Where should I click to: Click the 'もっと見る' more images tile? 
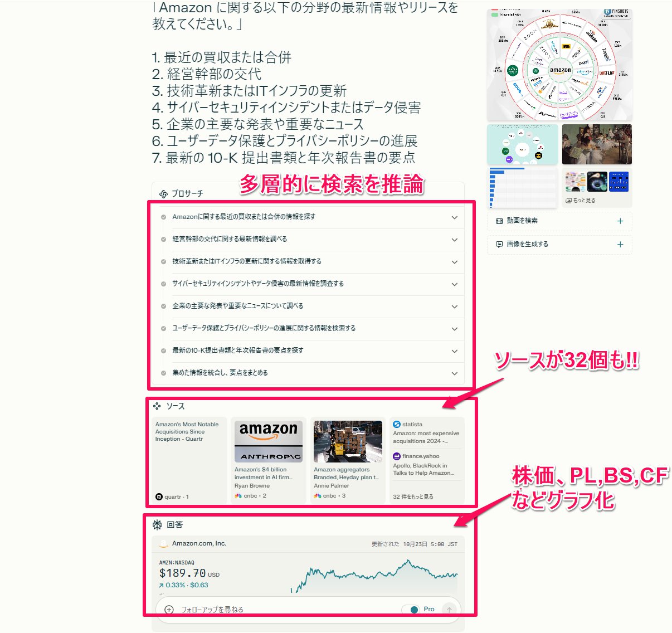point(597,188)
